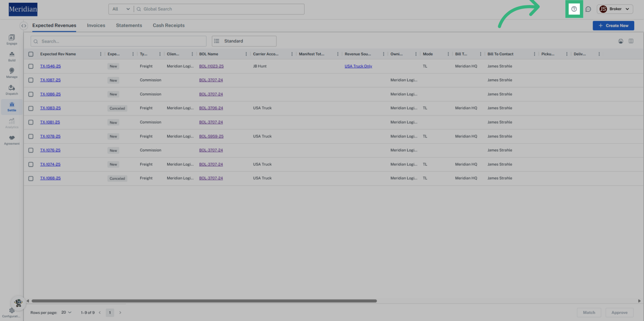Expand the Broker user account dropdown
The height and width of the screenshot is (321, 644).
pos(615,9)
